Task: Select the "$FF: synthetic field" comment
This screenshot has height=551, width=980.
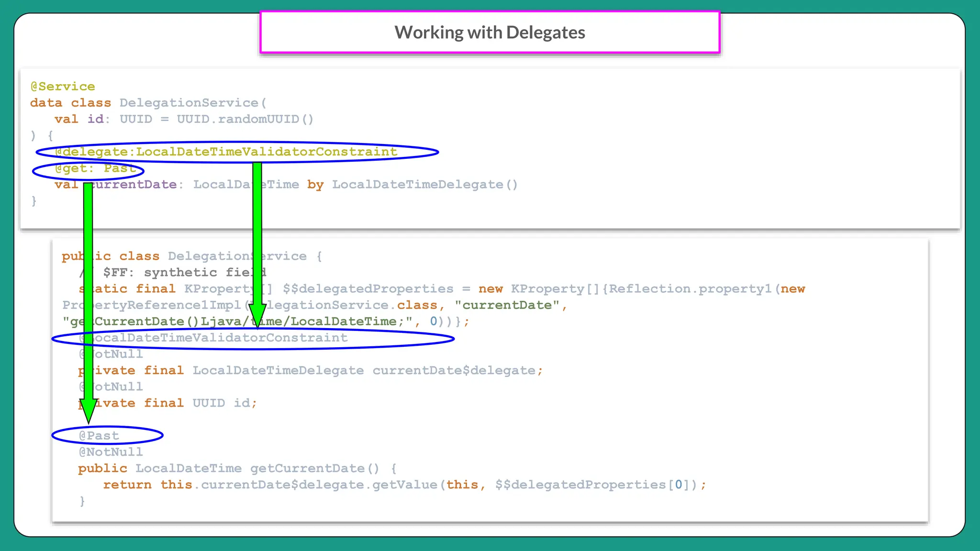Action: click(x=185, y=273)
